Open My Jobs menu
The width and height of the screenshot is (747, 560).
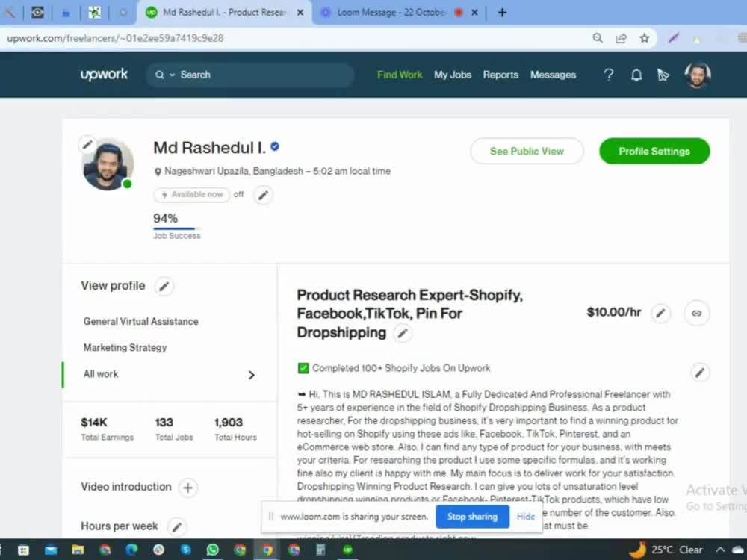453,75
